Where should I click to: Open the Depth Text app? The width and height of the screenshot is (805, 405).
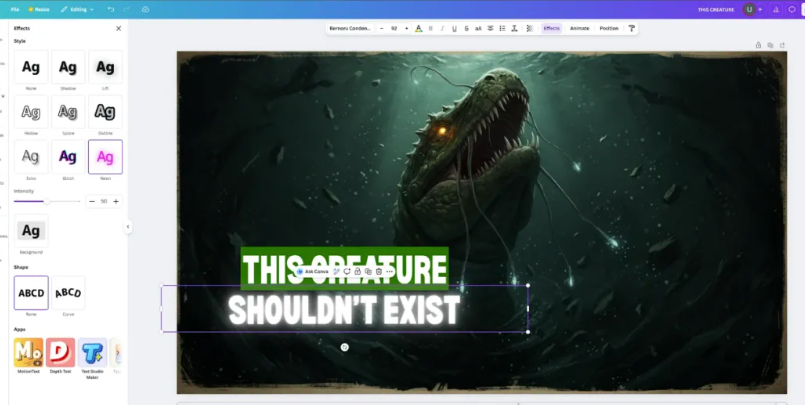[x=60, y=352]
